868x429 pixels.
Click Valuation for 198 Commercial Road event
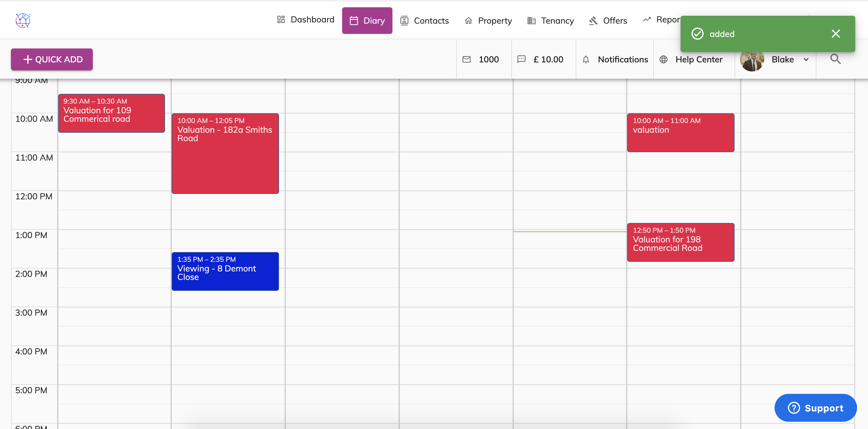tap(680, 242)
